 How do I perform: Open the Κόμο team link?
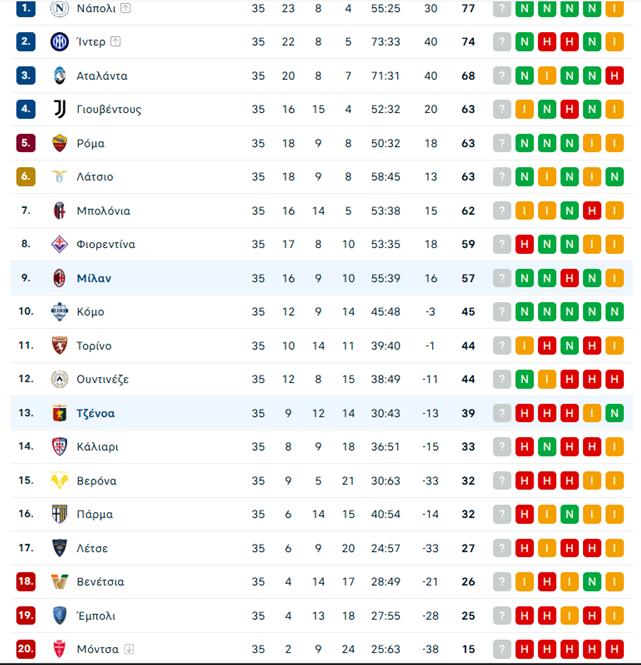click(x=90, y=312)
